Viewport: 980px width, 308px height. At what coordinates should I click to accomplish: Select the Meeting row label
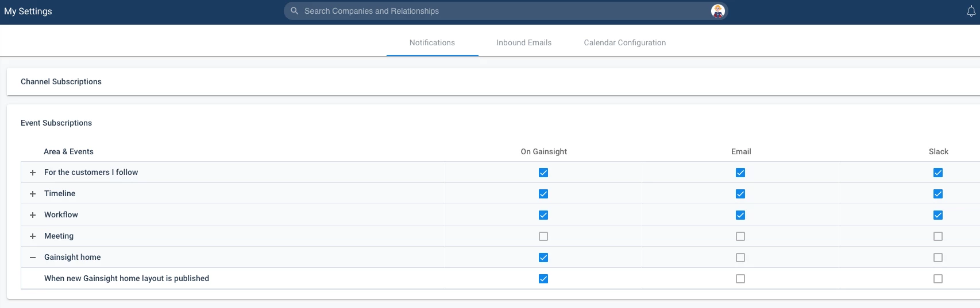point(59,236)
